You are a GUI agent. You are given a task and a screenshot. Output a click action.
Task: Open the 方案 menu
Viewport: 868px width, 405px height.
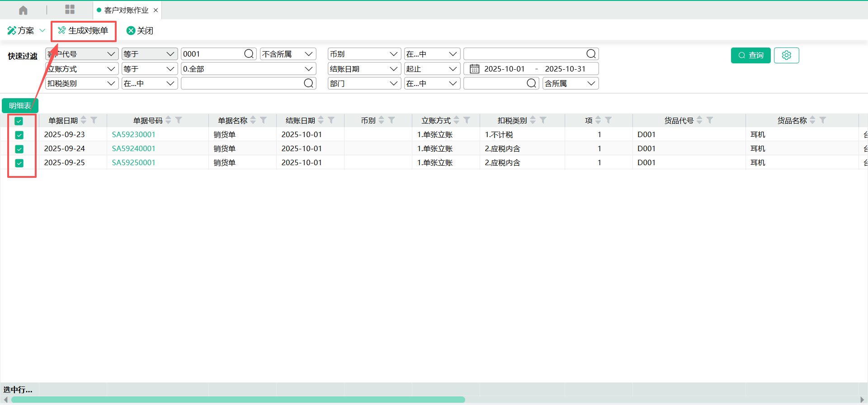point(26,30)
